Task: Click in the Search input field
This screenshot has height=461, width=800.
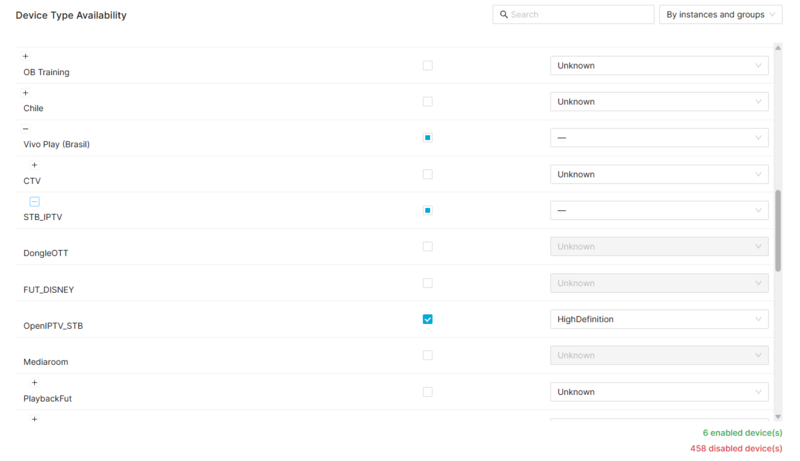Action: point(580,15)
